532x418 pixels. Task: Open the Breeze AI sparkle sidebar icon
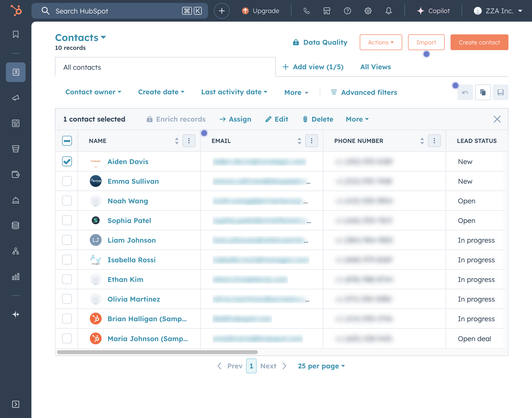coord(16,314)
